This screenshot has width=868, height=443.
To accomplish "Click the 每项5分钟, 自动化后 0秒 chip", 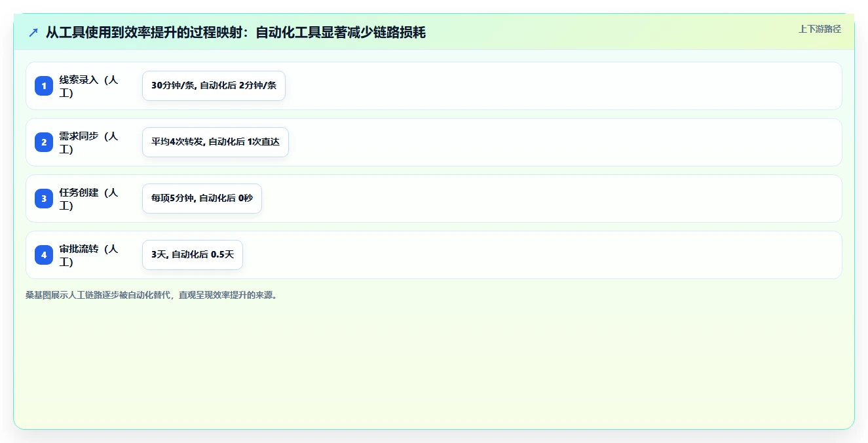I will click(202, 199).
